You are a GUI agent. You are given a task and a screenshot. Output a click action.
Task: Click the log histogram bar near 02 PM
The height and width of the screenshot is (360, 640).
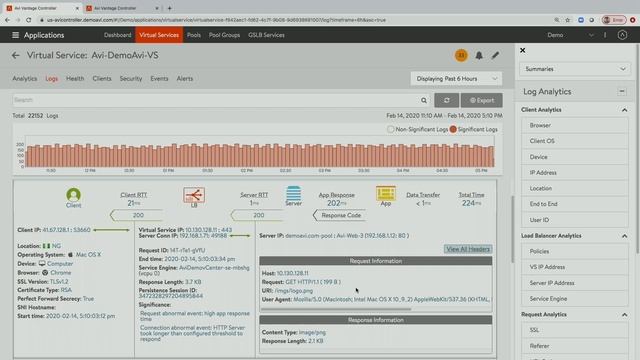(x=247, y=156)
